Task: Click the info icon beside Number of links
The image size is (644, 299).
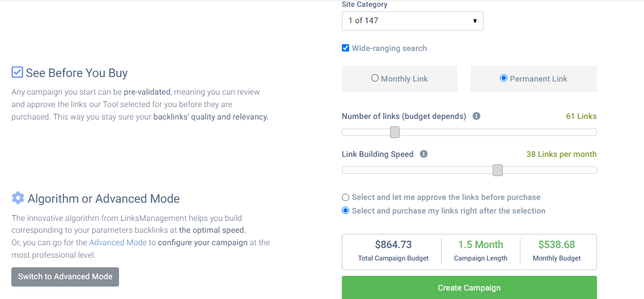Action: (476, 117)
